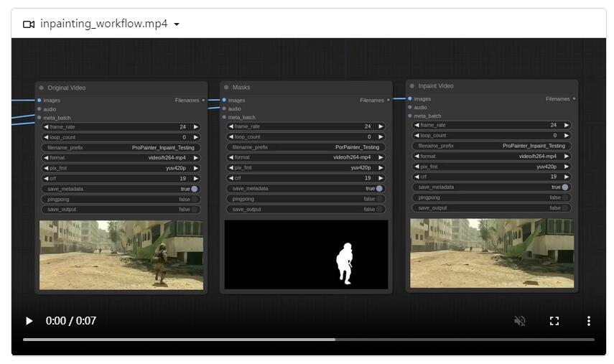Click the video camera file icon
This screenshot has width=614, height=364.
point(29,24)
